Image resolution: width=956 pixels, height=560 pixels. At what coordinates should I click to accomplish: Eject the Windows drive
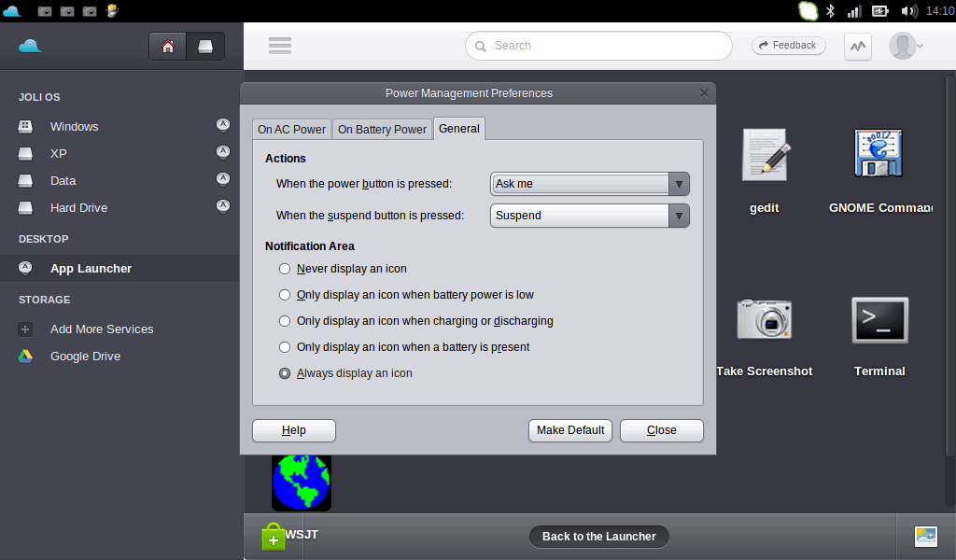point(223,124)
